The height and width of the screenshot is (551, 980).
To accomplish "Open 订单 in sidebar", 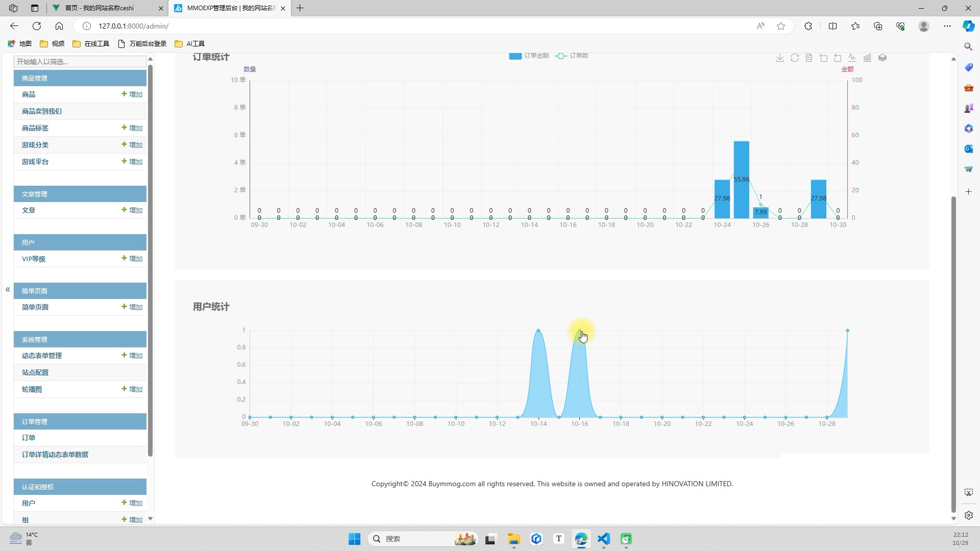I will pos(29,438).
